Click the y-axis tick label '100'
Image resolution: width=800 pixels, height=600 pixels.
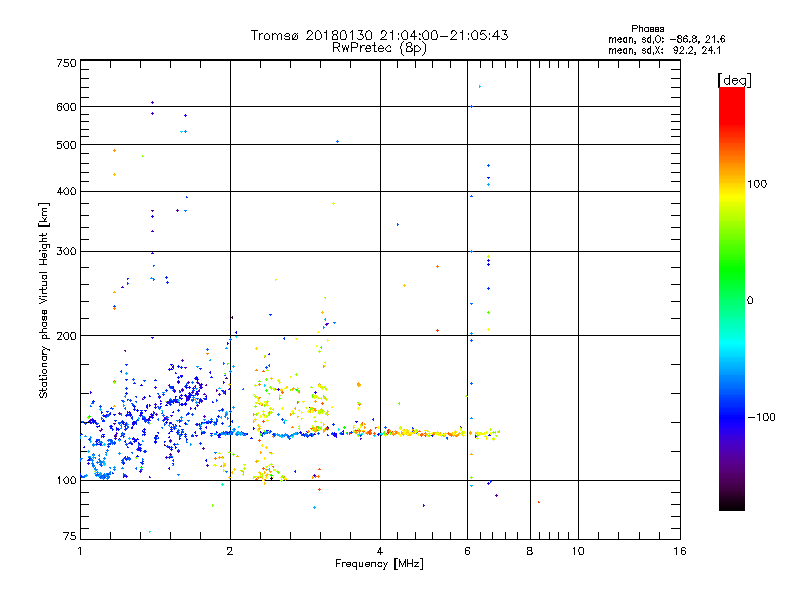coord(66,481)
